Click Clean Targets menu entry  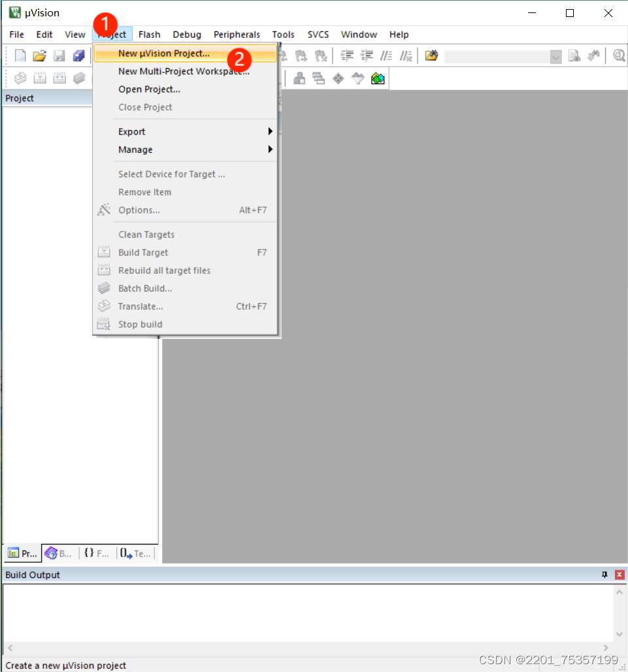(x=186, y=234)
